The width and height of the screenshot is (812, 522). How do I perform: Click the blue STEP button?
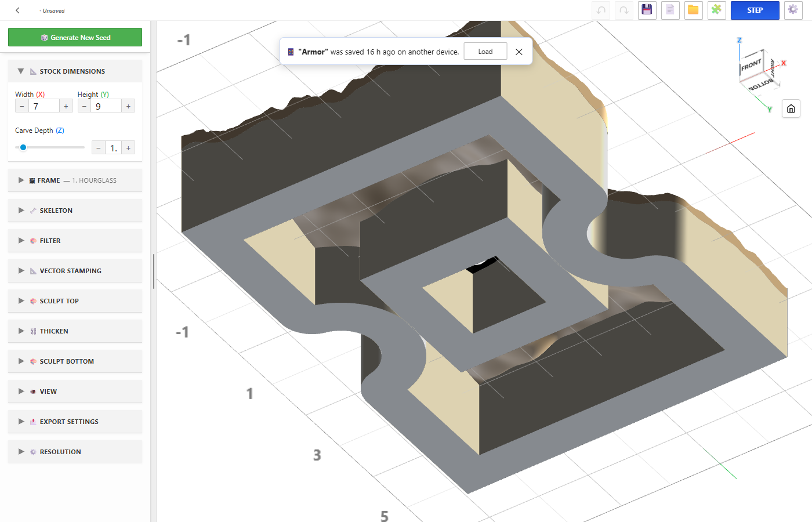pos(755,10)
